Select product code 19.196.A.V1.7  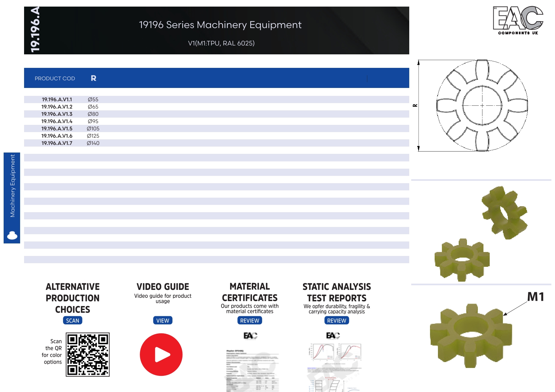(57, 143)
